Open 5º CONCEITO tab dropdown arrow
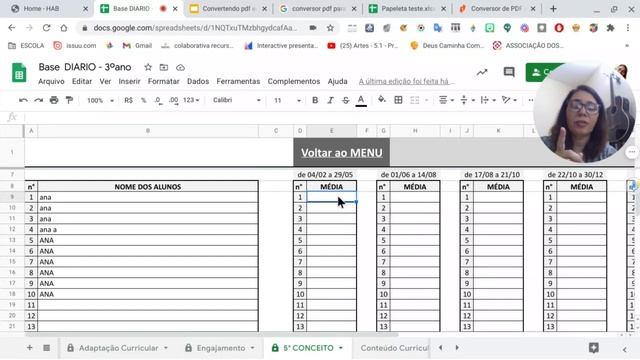Viewport: 640px width, 360px height. pyautogui.click(x=341, y=348)
